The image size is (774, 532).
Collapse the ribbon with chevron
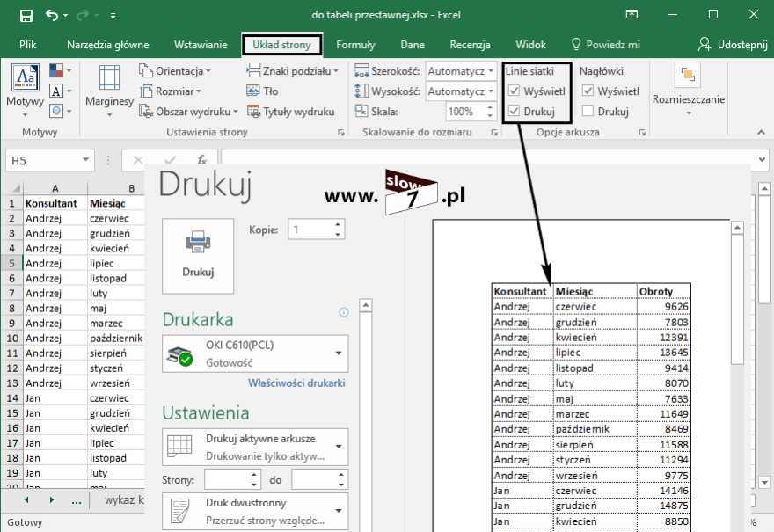(761, 132)
